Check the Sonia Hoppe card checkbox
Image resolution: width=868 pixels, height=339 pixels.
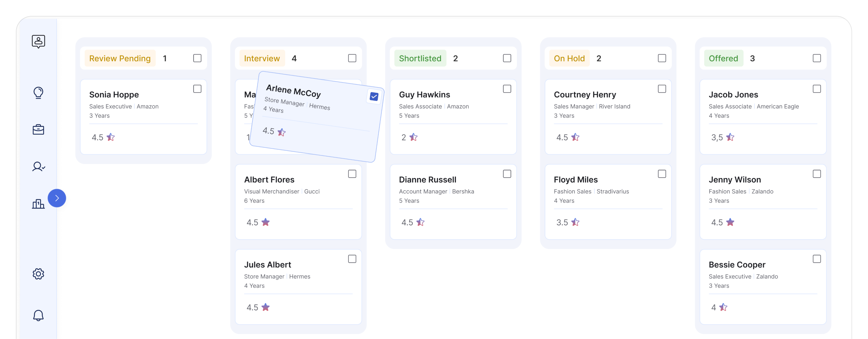click(197, 89)
